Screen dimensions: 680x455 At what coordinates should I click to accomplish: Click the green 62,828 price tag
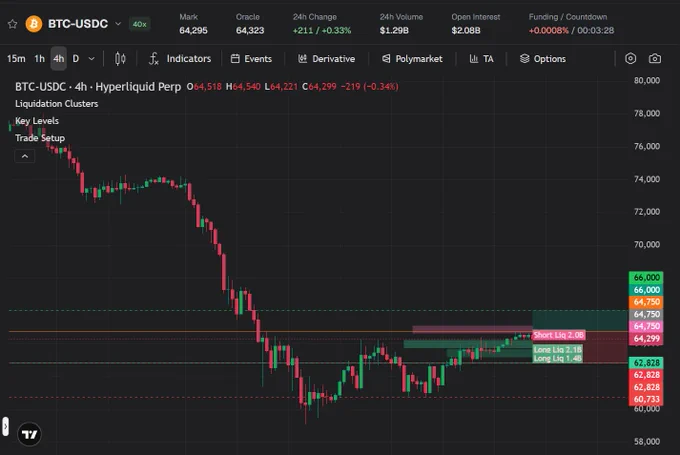point(646,363)
